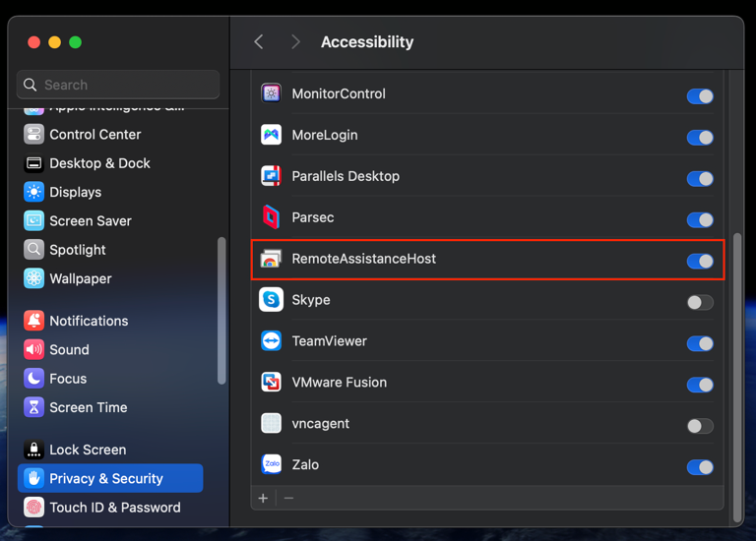Click the TeamViewer app icon
Viewport: 756px width, 541px height.
[x=271, y=341]
